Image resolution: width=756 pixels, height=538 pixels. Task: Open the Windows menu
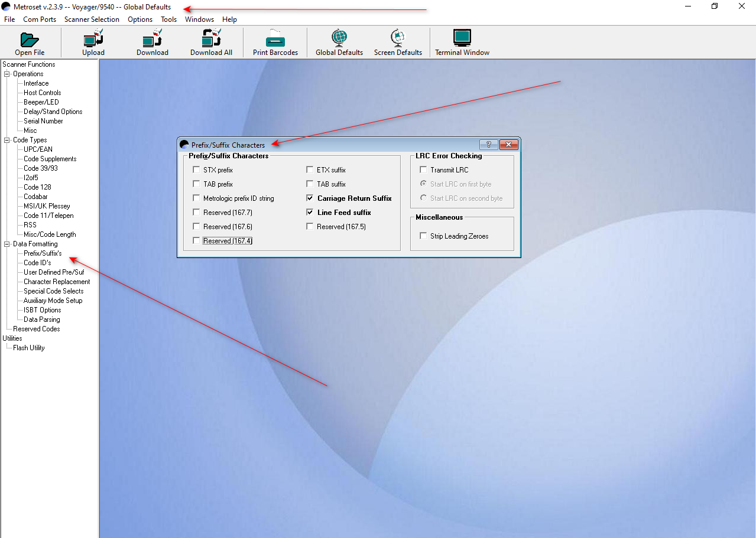click(x=200, y=19)
